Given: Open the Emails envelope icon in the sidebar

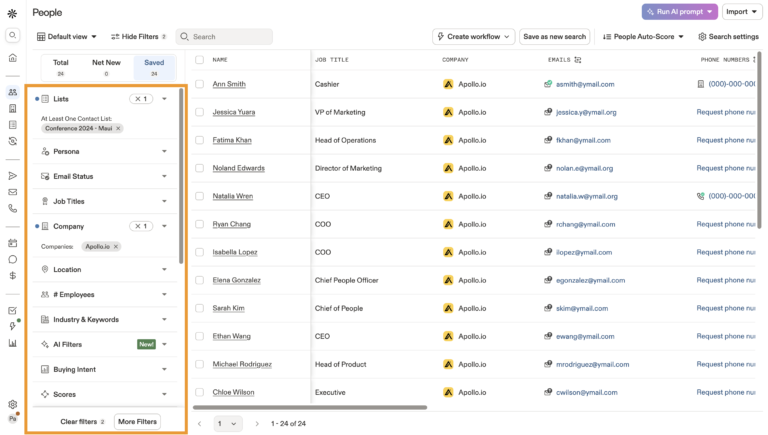Looking at the screenshot, I should (13, 192).
